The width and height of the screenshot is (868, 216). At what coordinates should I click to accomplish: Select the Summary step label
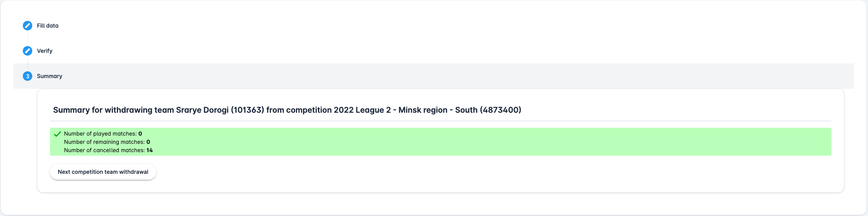[x=50, y=76]
